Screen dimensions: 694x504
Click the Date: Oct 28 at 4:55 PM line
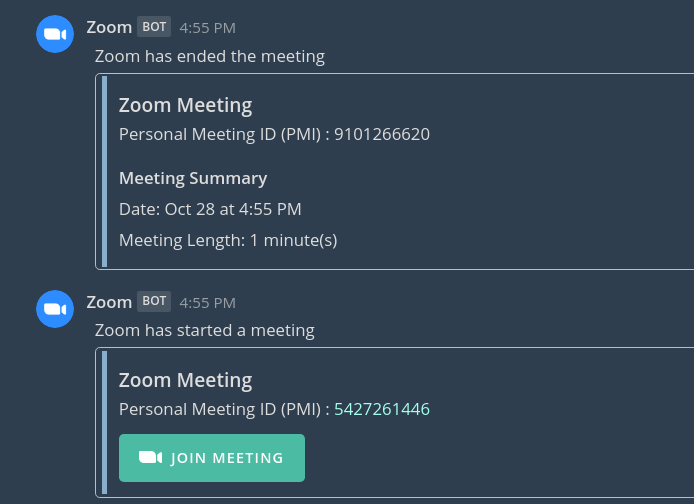pos(210,209)
